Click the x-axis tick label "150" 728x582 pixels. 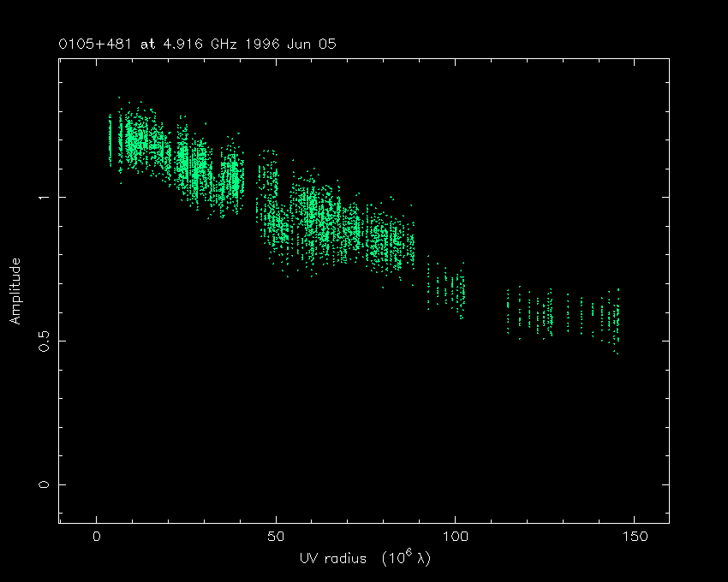[x=634, y=537]
